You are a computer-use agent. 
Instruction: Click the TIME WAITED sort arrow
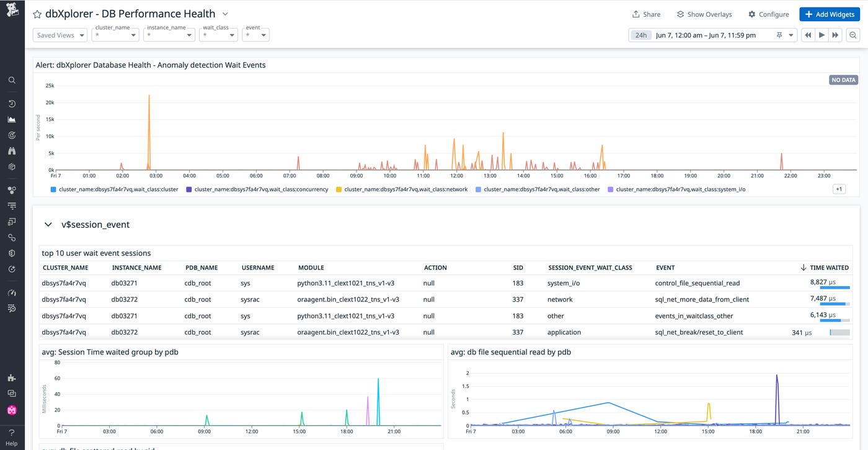point(805,268)
